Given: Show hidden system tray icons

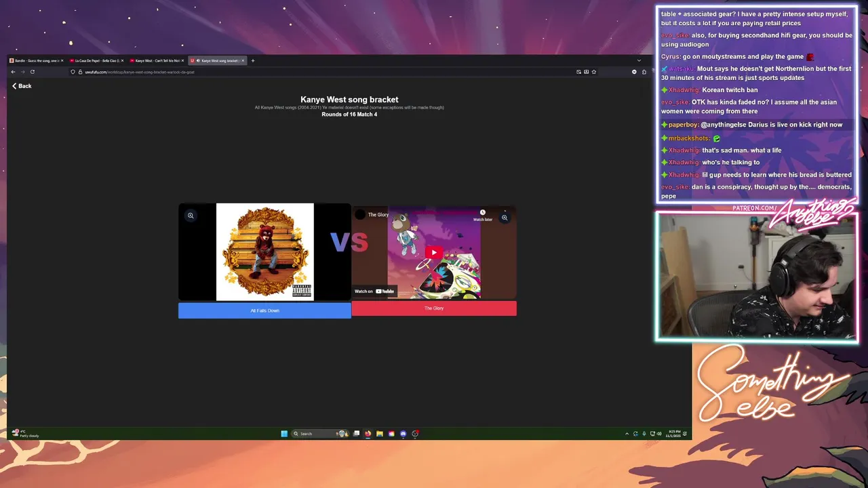Looking at the screenshot, I should tap(627, 434).
